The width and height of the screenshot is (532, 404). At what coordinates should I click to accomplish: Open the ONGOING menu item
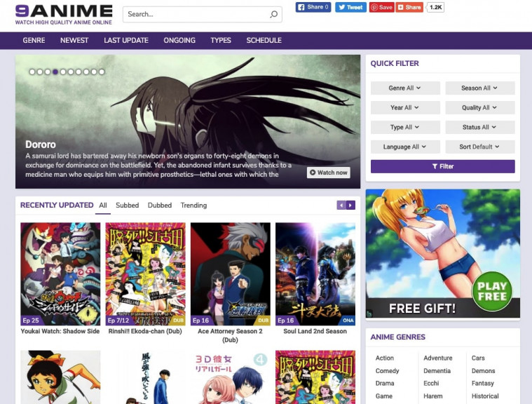(179, 41)
